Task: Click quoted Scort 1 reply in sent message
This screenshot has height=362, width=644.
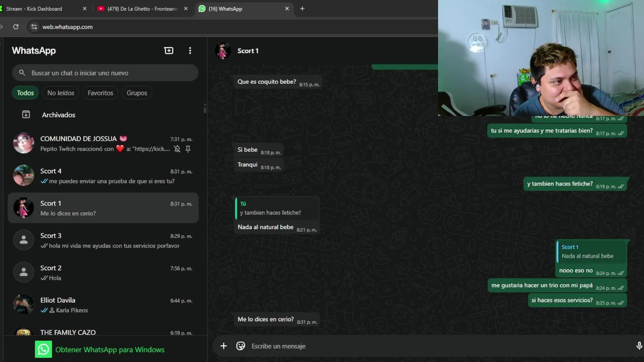Action: coord(591,251)
